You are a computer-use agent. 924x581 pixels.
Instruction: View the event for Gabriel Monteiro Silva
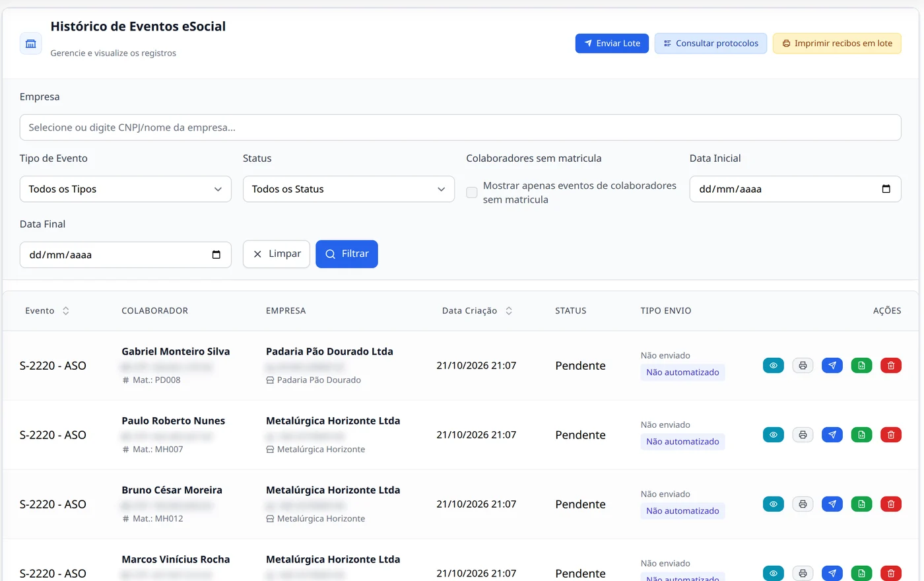coord(774,365)
